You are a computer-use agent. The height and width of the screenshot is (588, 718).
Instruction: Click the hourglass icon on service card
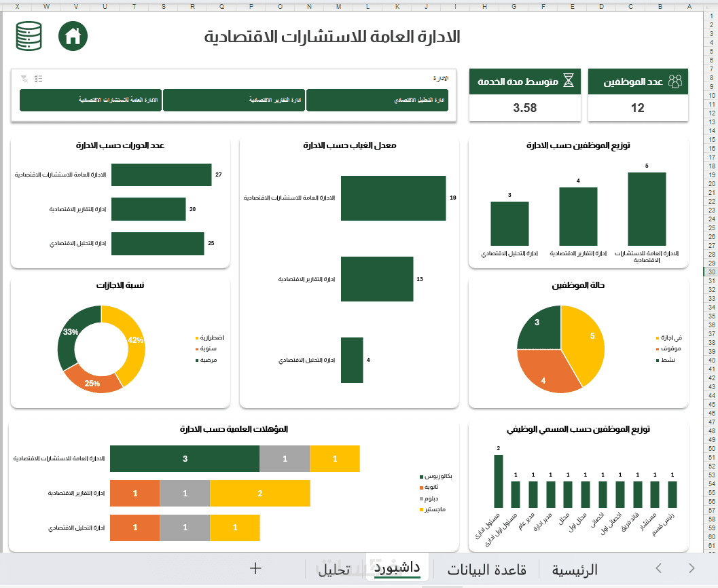click(x=569, y=81)
